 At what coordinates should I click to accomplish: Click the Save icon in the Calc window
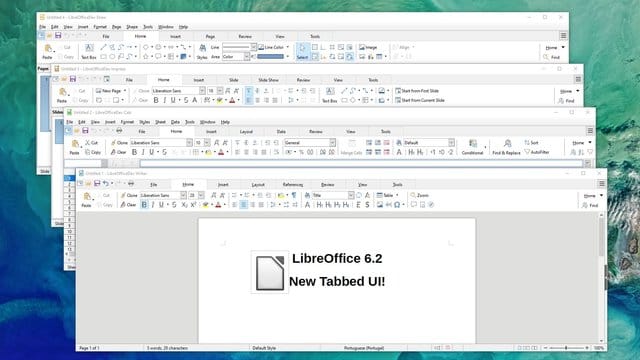click(85, 131)
